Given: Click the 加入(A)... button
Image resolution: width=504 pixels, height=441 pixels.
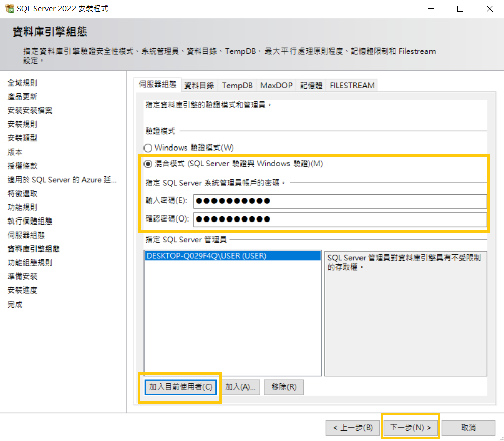Looking at the screenshot, I should 241,387.
